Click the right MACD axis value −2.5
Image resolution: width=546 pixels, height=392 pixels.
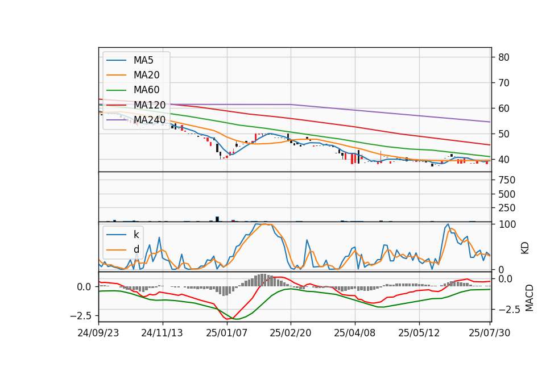508,309
